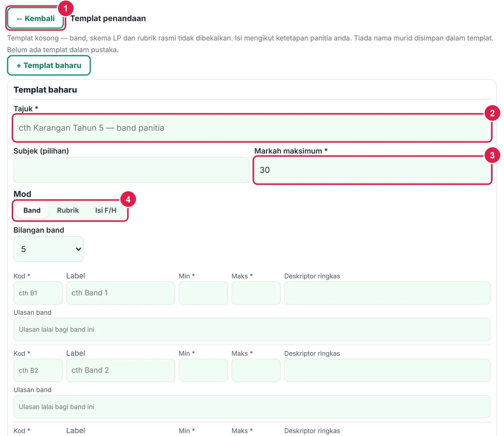Click the Label field with placeholder cth Band 1

point(121,293)
